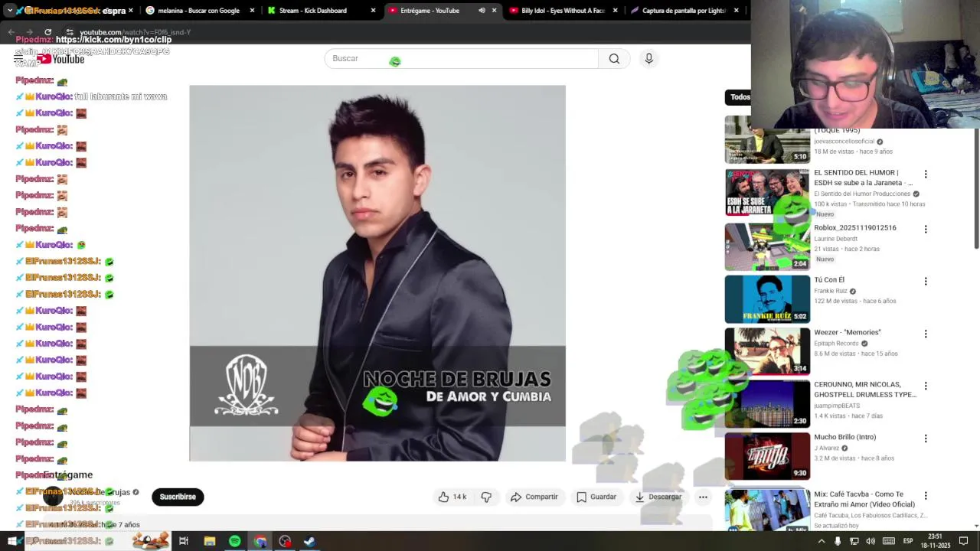Open the Mucho Brillo (Intro) title link
Viewport: 980px width, 551px height.
click(845, 437)
